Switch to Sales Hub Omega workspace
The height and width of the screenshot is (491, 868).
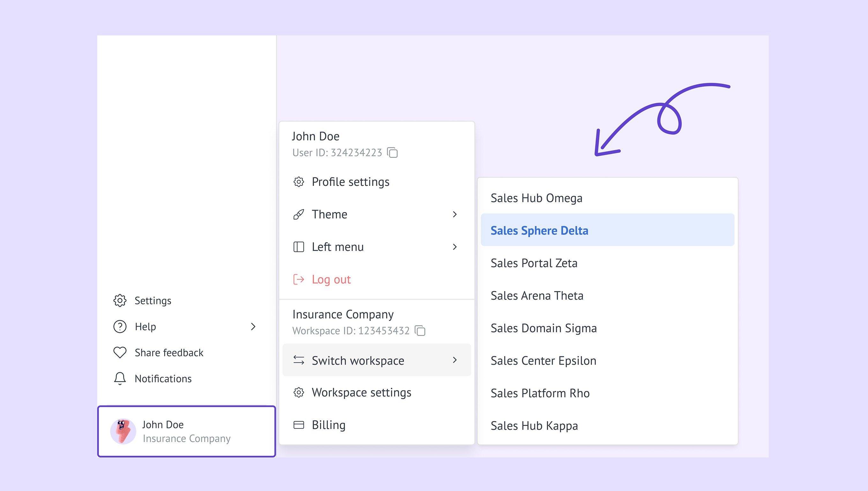[x=536, y=198]
